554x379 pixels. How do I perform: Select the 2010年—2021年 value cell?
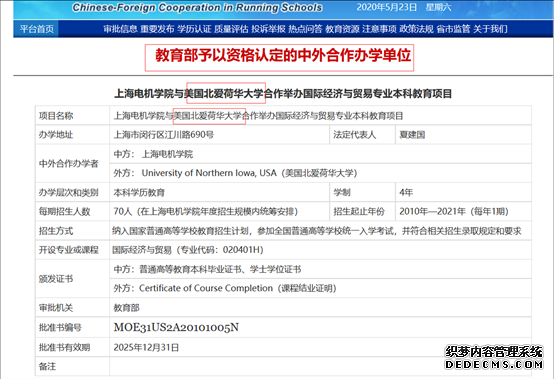point(463,212)
